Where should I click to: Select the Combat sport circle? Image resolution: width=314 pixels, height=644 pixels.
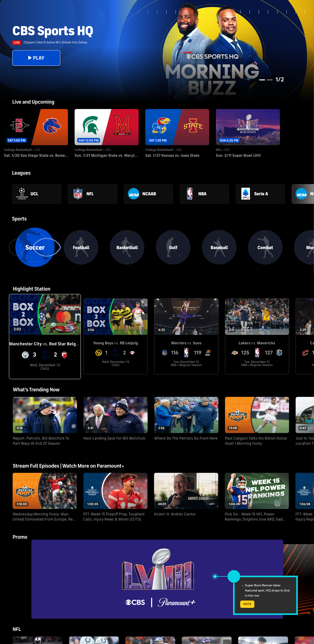[265, 247]
